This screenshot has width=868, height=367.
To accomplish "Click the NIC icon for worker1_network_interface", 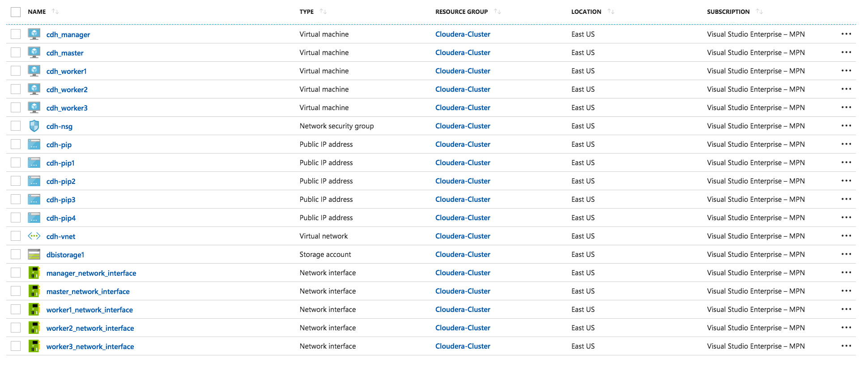I will [34, 309].
